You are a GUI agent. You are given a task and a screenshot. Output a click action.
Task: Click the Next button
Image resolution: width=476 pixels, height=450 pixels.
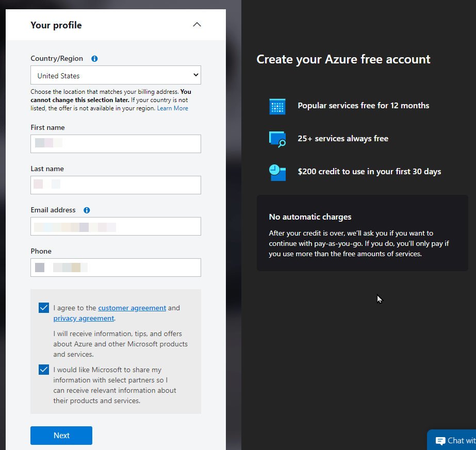pyautogui.click(x=61, y=436)
